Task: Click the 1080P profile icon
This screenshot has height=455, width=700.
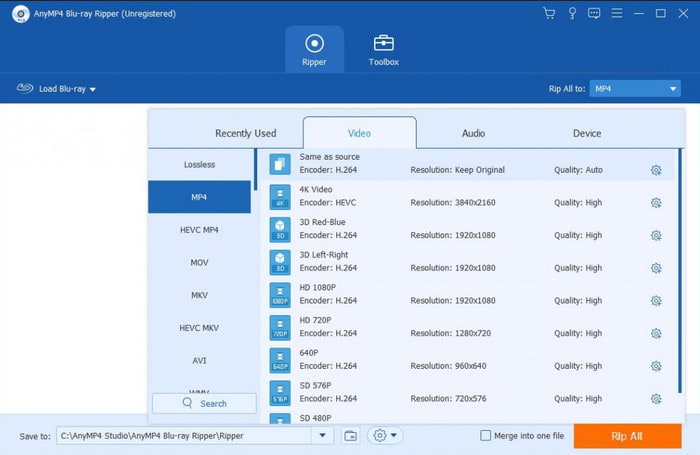Action: click(x=280, y=295)
